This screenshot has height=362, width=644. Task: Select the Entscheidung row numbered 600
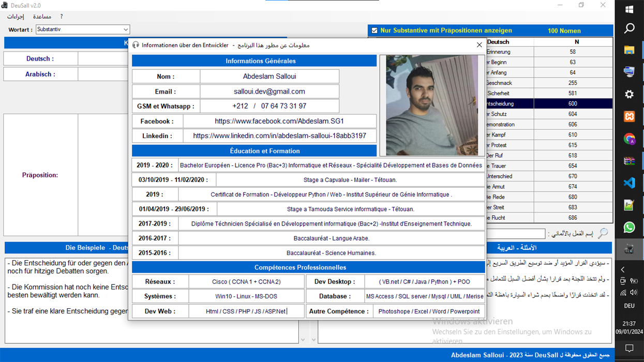548,103
